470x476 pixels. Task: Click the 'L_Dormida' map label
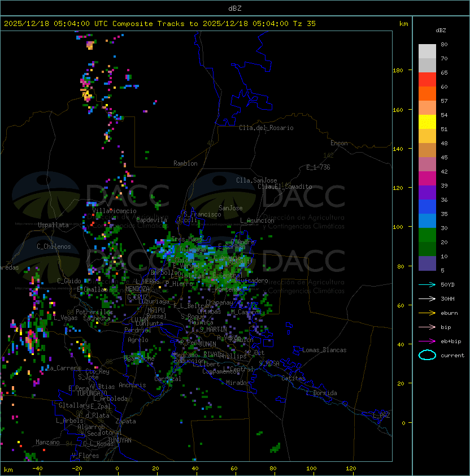pyautogui.click(x=321, y=393)
